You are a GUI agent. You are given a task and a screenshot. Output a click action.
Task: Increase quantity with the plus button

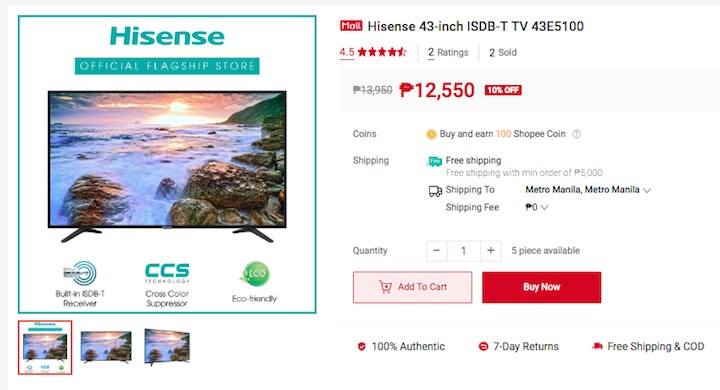(490, 251)
